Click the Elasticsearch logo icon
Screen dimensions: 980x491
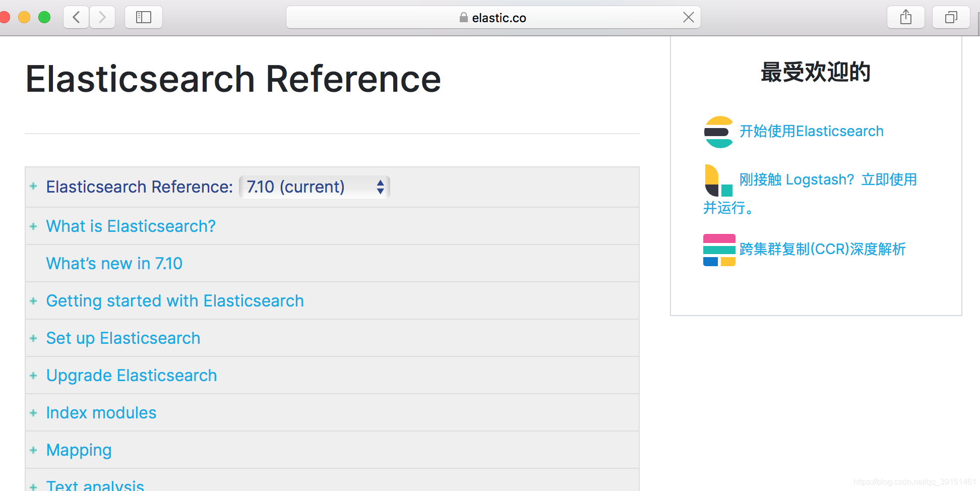pos(719,132)
